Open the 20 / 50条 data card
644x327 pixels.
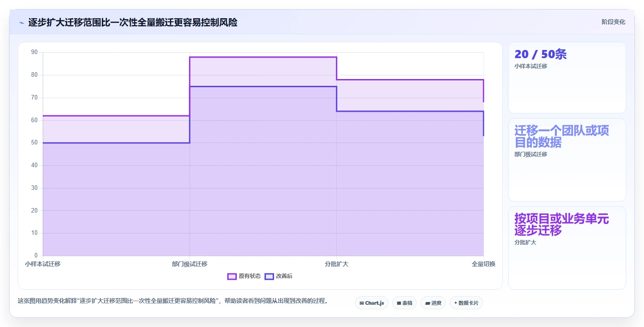(x=567, y=78)
